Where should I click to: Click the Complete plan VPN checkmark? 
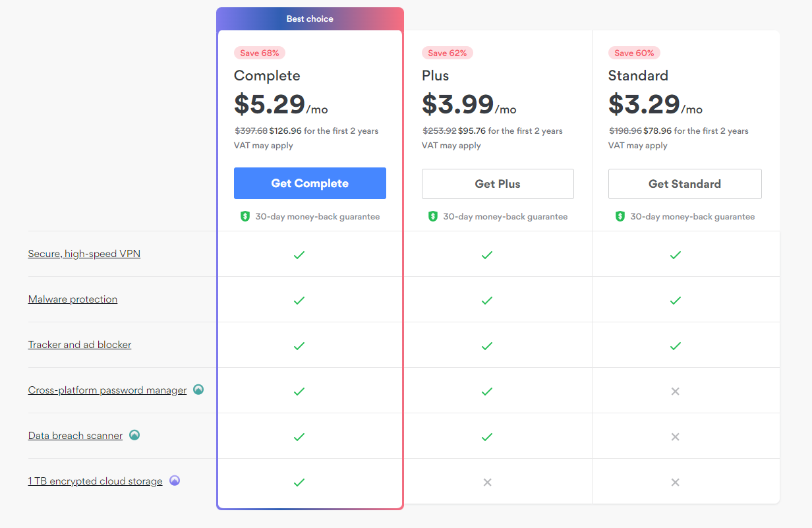click(299, 254)
